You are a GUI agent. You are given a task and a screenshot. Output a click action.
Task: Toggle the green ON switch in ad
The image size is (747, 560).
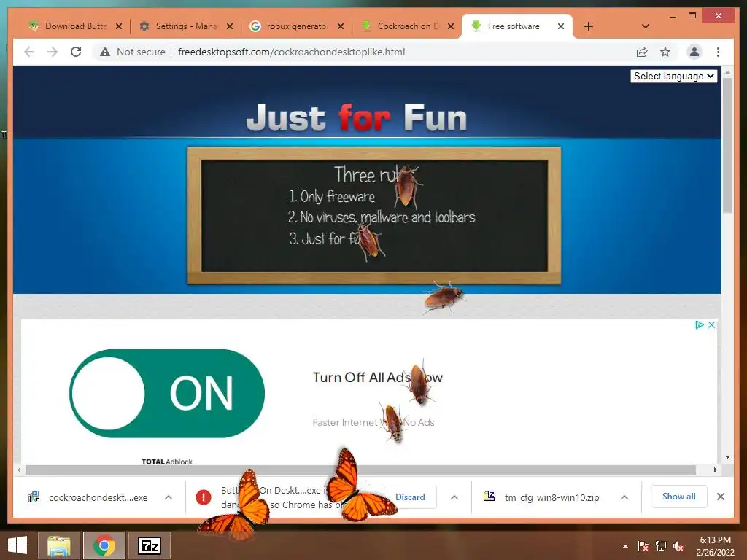click(167, 393)
